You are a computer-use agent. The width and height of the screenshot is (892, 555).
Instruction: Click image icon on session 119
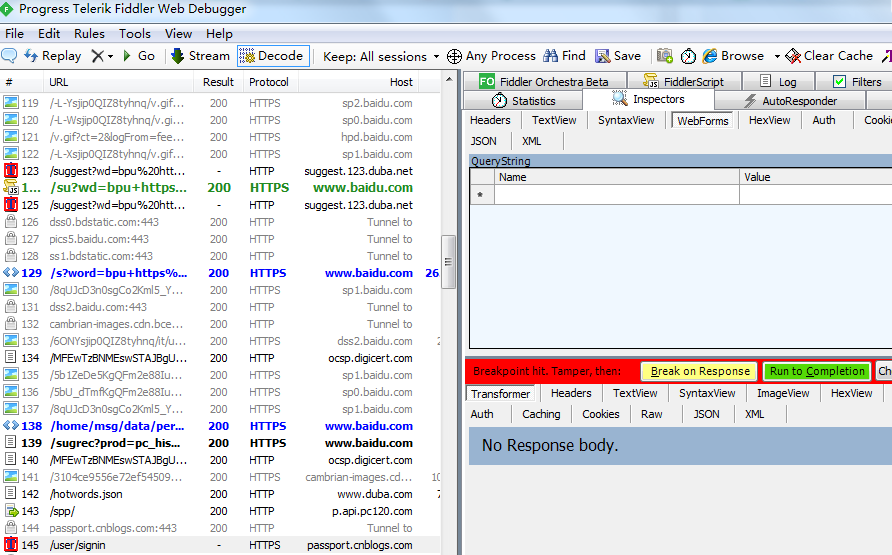11,103
